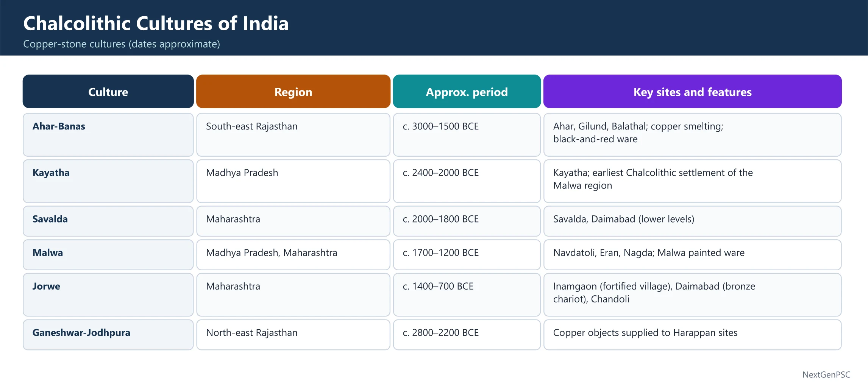Click the earliest Chalcolithic settlement features cell

pos(692,181)
